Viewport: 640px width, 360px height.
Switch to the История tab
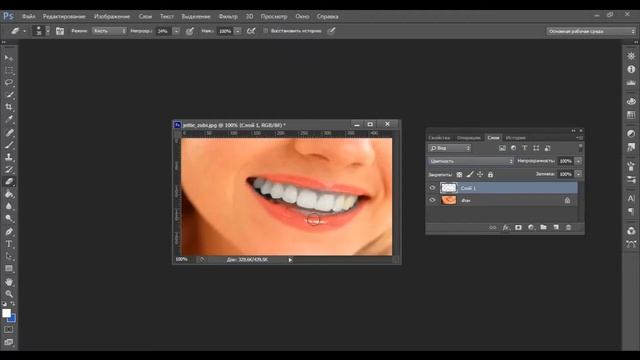point(516,138)
